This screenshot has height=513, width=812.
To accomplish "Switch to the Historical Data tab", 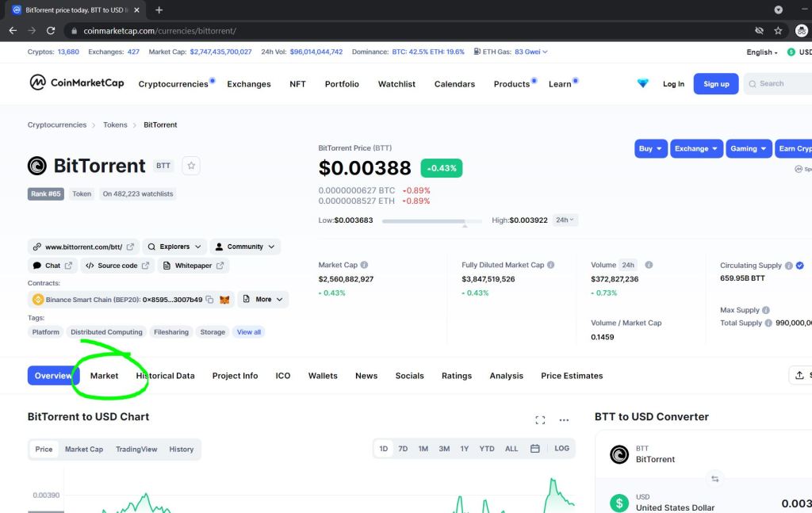I will 165,376.
